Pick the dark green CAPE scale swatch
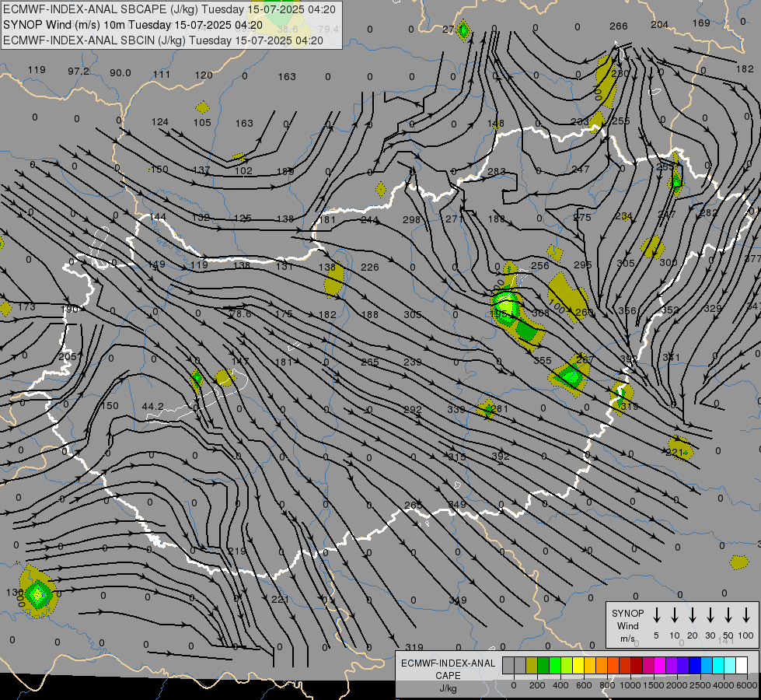The height and width of the screenshot is (700, 761). tap(543, 666)
